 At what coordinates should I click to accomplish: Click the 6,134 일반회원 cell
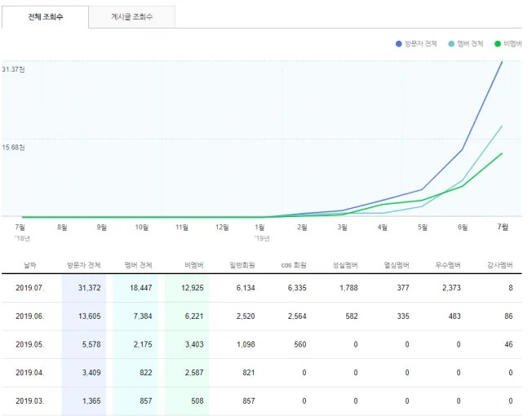(x=246, y=288)
